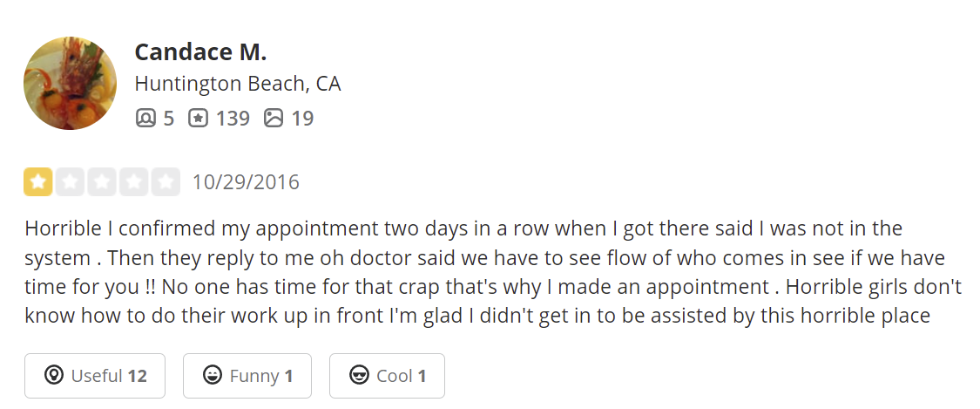Click the review date 10/29/2016
Screen dimensions: 980x409
click(x=246, y=182)
